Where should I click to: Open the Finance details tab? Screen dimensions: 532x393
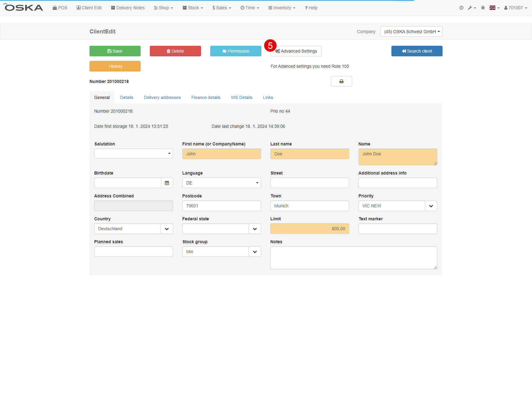206,97
